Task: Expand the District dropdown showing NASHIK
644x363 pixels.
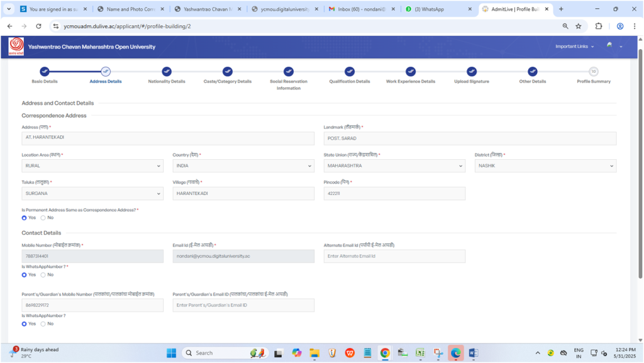Action: click(x=545, y=166)
